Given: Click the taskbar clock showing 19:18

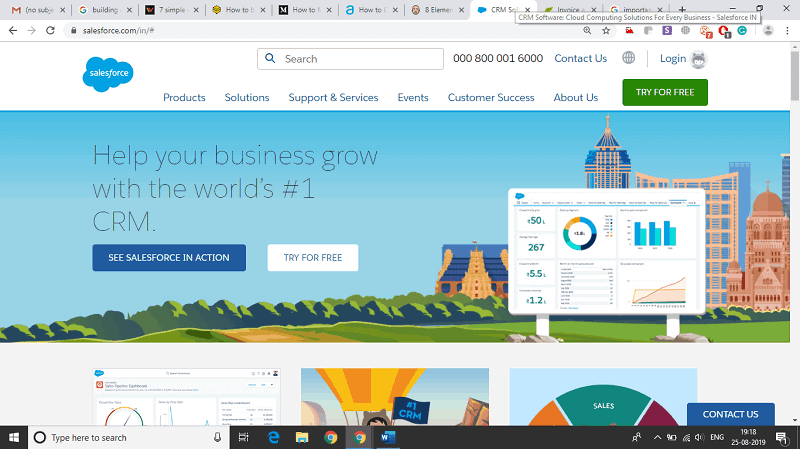Looking at the screenshot, I should (x=748, y=437).
